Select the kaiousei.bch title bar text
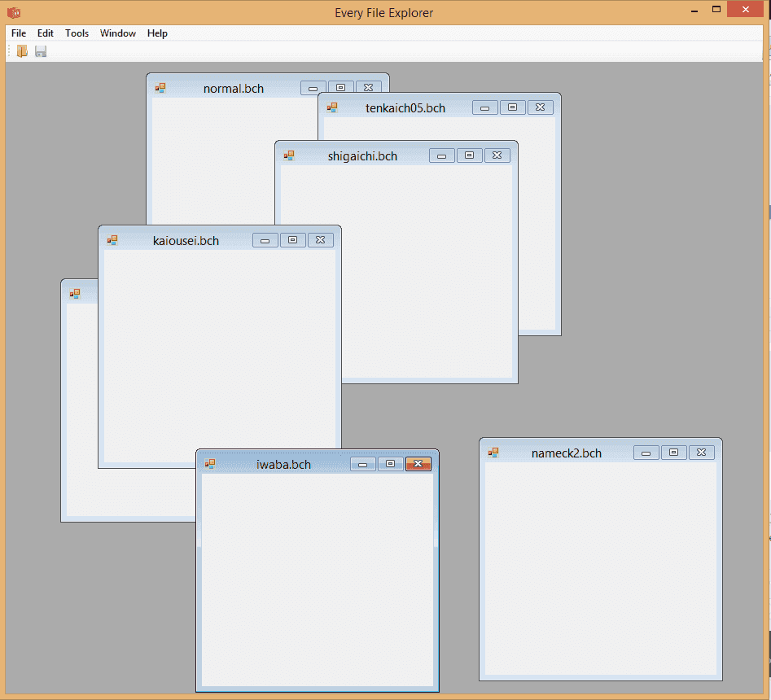 pyautogui.click(x=186, y=241)
